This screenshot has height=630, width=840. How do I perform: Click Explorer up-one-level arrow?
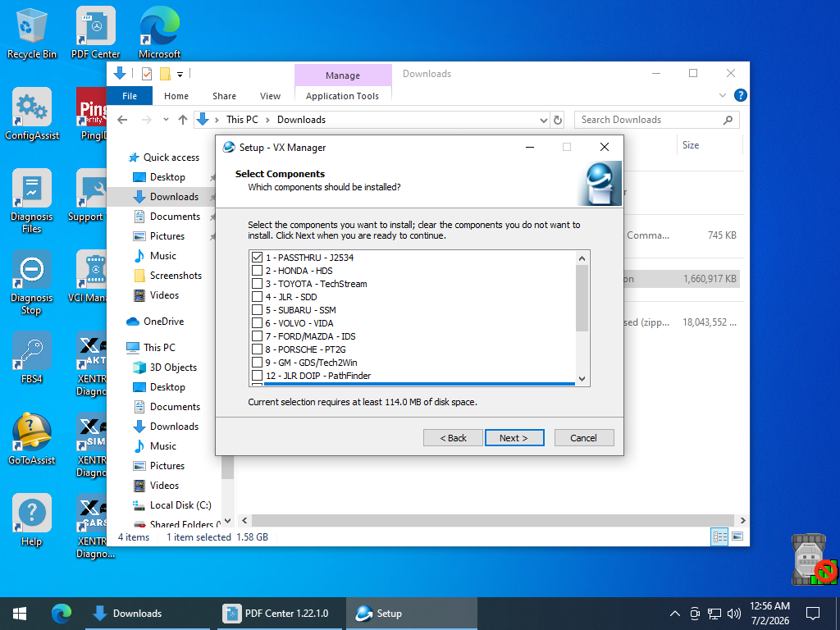(183, 120)
